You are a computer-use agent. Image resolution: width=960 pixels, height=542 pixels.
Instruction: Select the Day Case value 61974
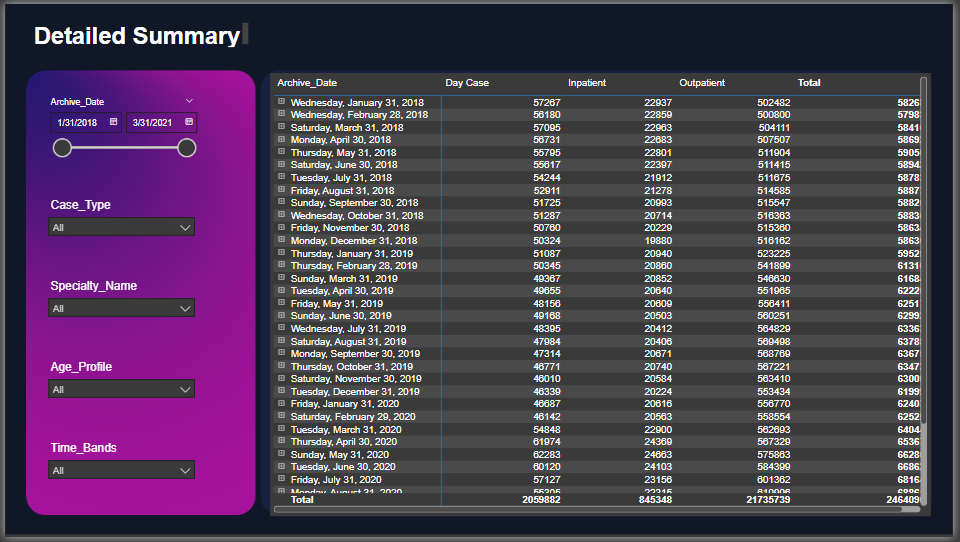tap(547, 442)
